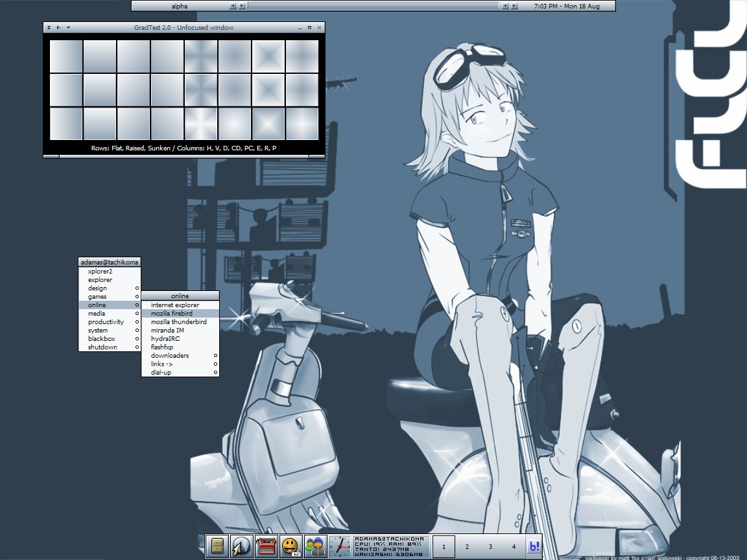
Task: Open the file cabinet icon in the dock
Action: coord(217,547)
